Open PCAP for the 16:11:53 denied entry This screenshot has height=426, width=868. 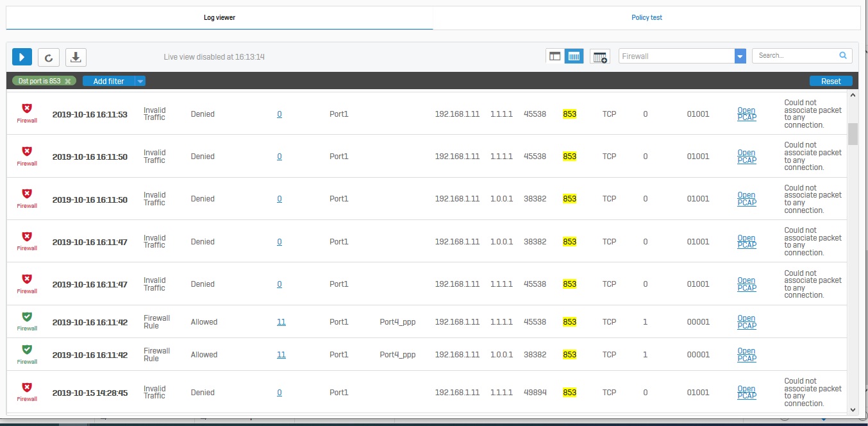[x=746, y=114]
